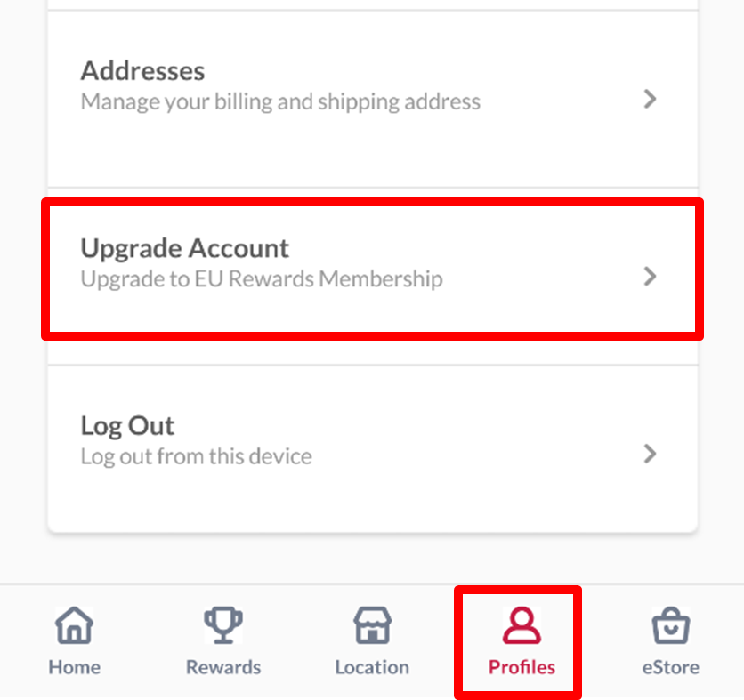Go to the Rewards tab label

[x=222, y=667]
